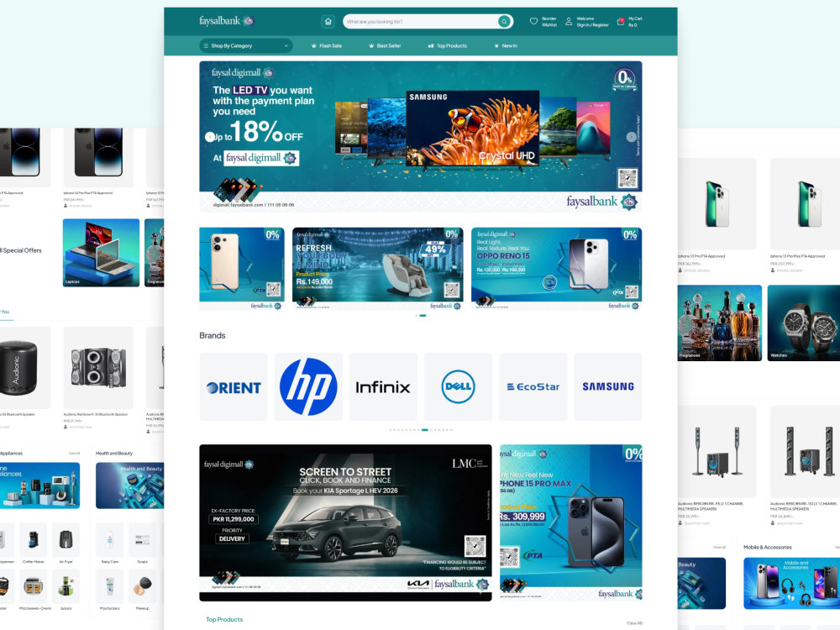Select the Samsung brand logo

point(608,386)
